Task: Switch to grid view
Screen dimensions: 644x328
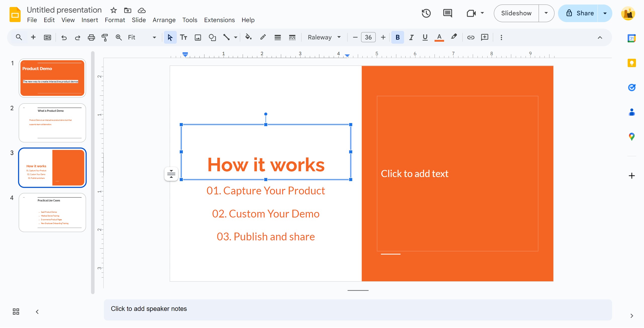Action: (16, 312)
